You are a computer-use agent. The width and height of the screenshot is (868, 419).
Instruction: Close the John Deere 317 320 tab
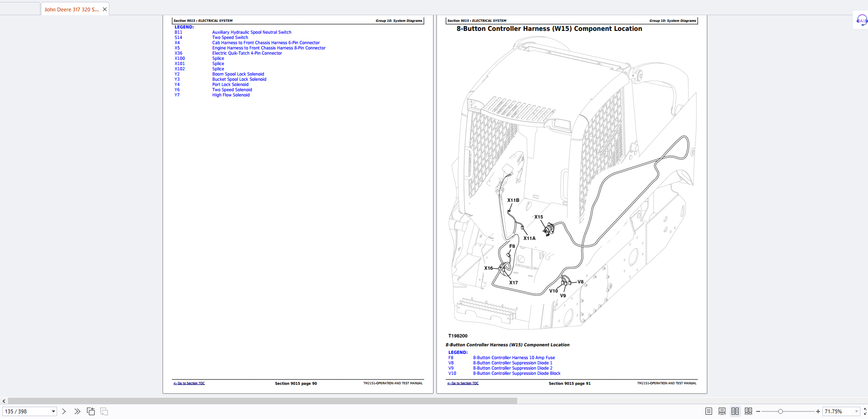105,10
